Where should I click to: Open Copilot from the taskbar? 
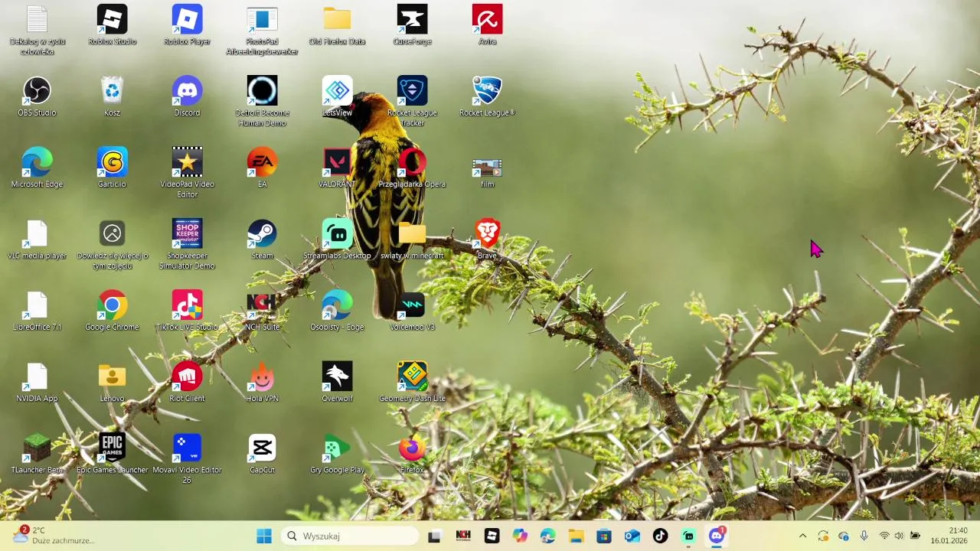pyautogui.click(x=520, y=536)
